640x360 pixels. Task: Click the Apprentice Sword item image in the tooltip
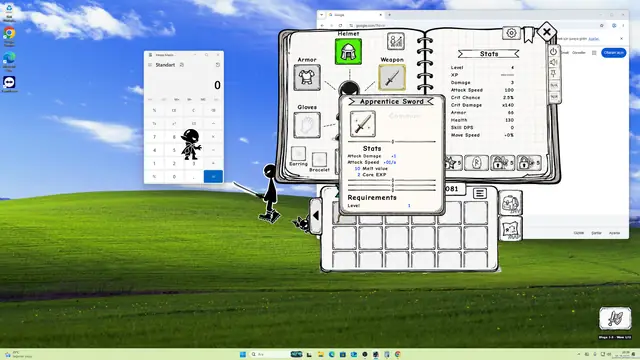362,124
